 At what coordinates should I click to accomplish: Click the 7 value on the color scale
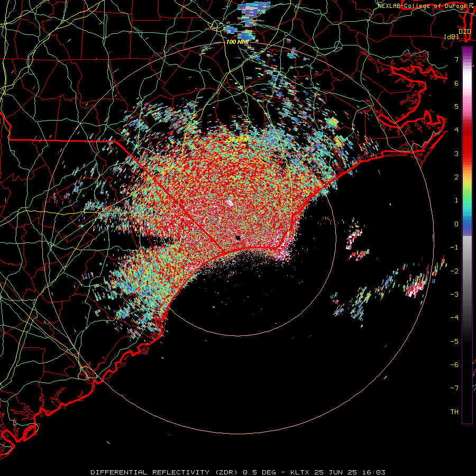point(456,59)
